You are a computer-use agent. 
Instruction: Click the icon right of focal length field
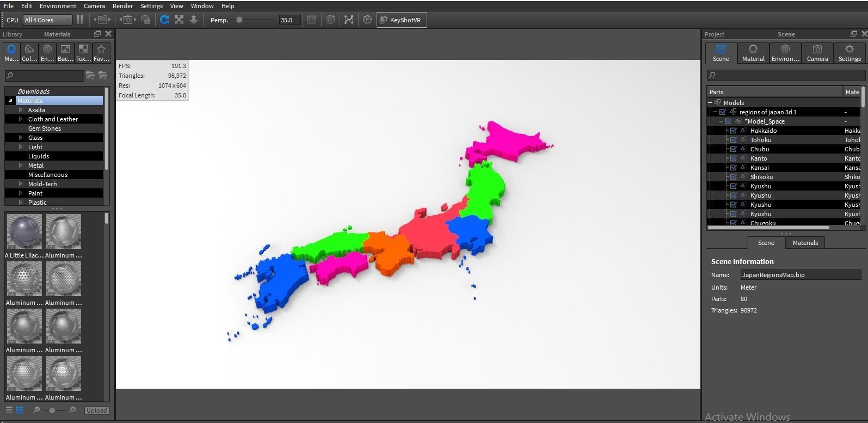(x=311, y=20)
